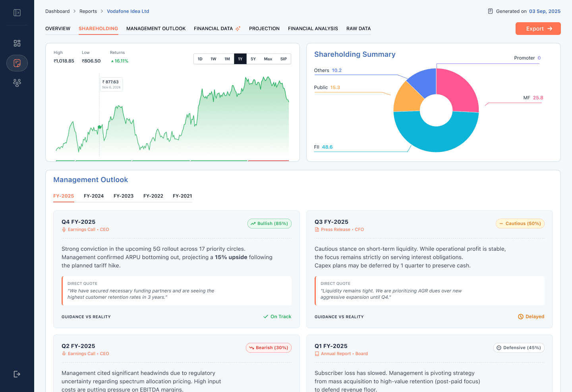Open the Financial Data tab

[x=213, y=29]
